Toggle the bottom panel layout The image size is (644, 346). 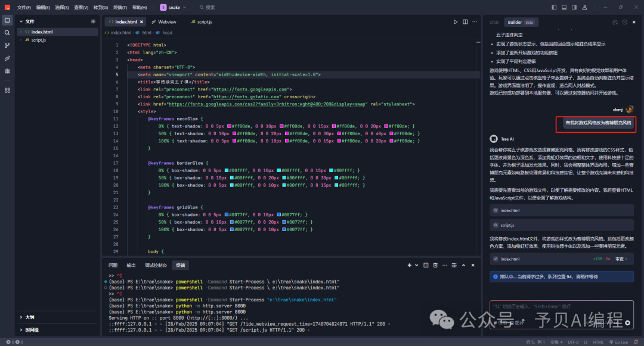[563, 7]
